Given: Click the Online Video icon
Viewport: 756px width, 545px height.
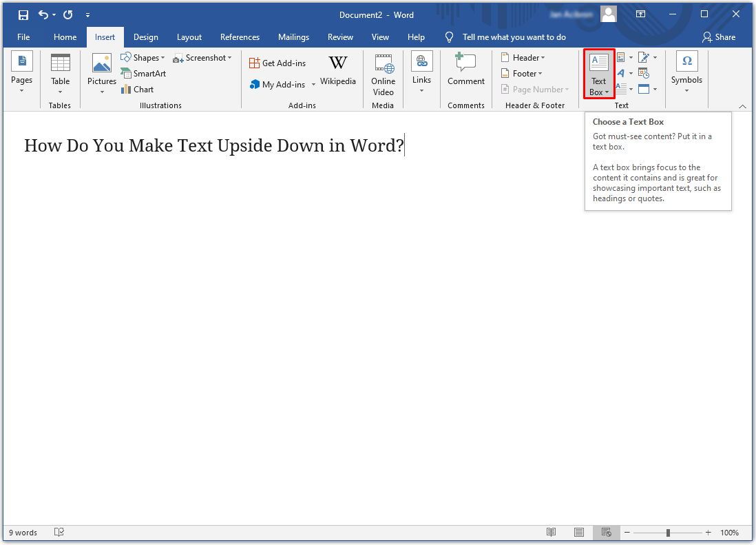Looking at the screenshot, I should point(384,74).
